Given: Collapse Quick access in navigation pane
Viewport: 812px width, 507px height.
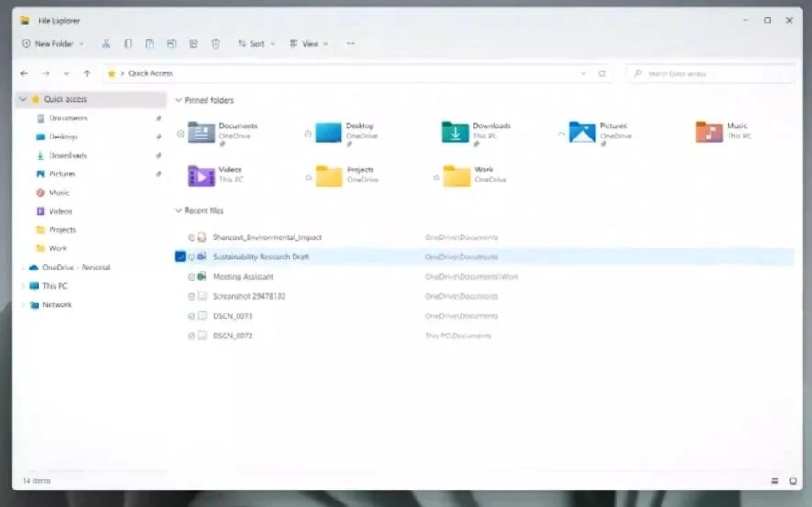Looking at the screenshot, I should click(x=23, y=99).
